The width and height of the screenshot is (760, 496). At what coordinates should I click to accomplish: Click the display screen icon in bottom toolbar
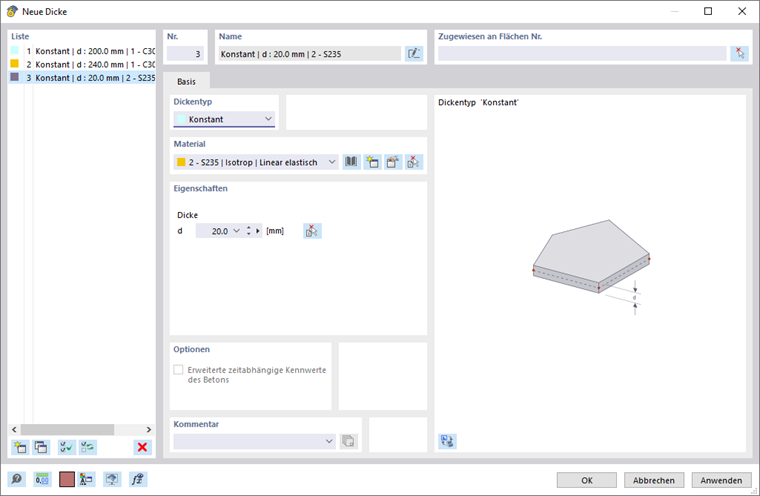point(112,480)
